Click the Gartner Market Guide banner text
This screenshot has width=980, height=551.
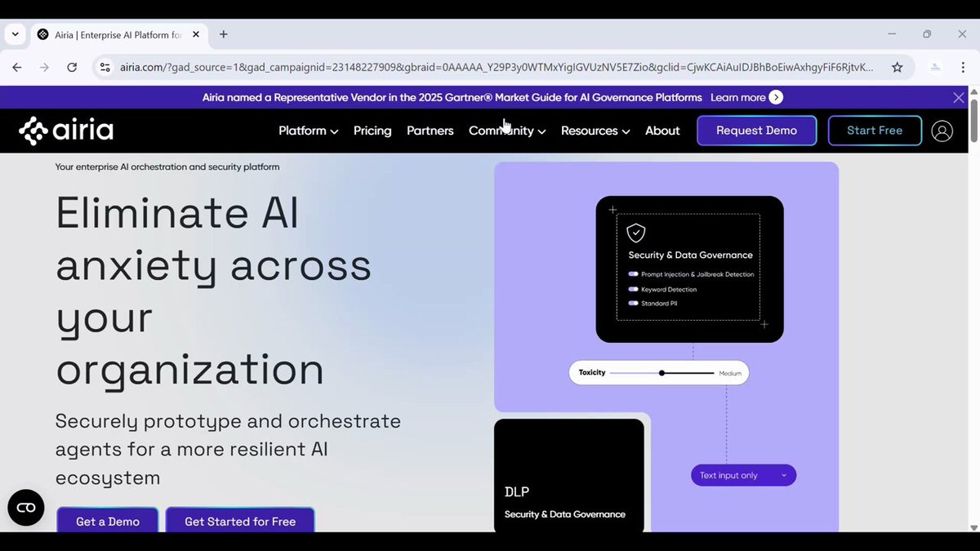452,97
